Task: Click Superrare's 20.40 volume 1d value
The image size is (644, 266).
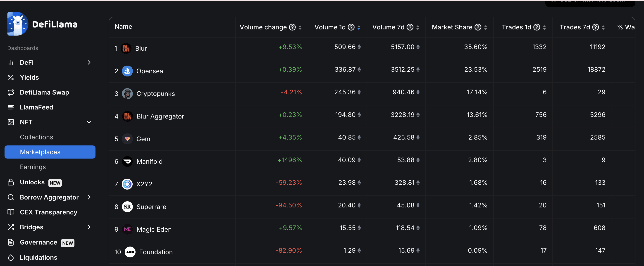Action: (x=346, y=205)
